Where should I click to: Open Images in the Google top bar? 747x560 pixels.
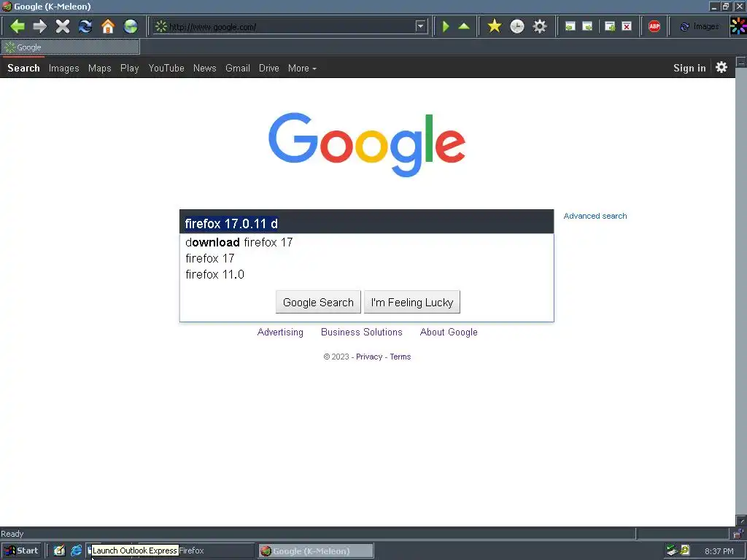click(x=64, y=68)
